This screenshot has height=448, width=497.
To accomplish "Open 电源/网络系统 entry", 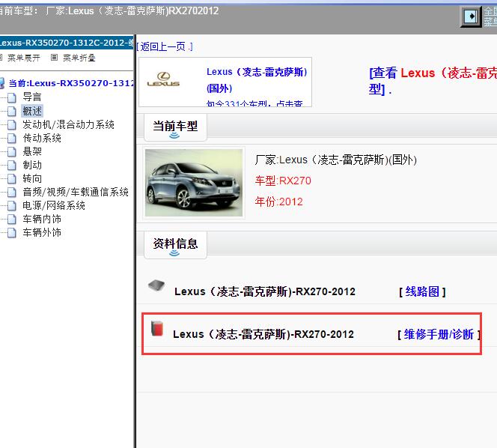I will pos(54,205).
